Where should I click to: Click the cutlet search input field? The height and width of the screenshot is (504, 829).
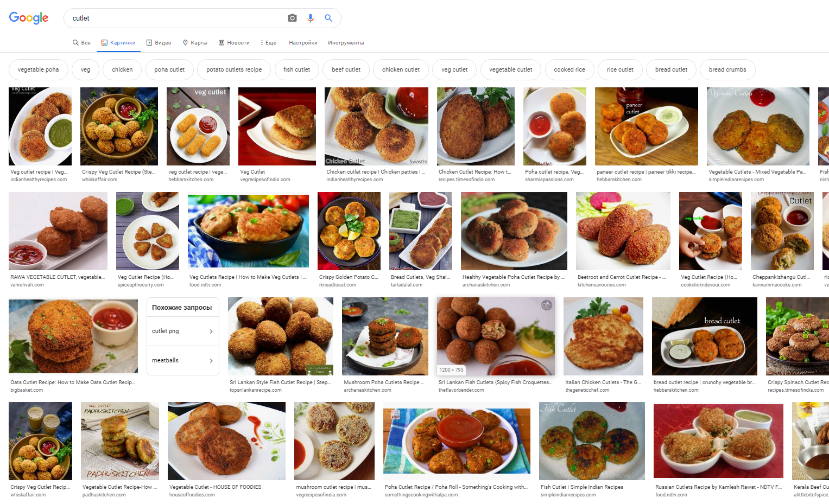coord(174,18)
